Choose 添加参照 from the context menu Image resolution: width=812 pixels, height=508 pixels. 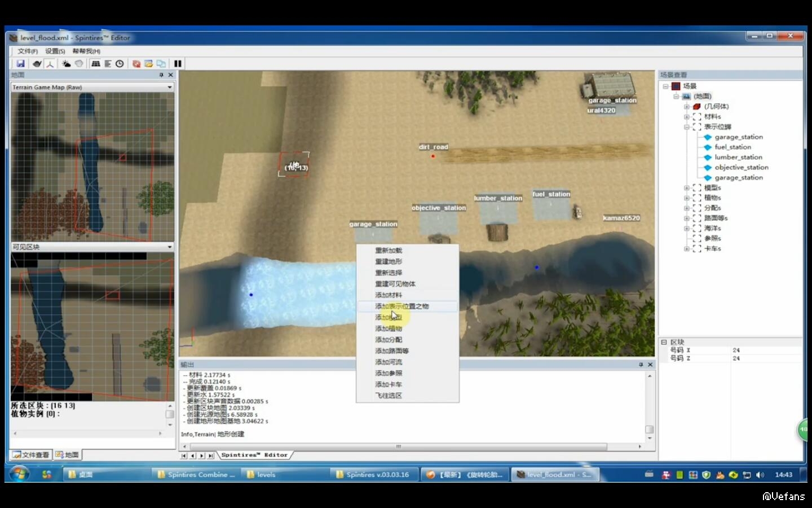[408, 373]
